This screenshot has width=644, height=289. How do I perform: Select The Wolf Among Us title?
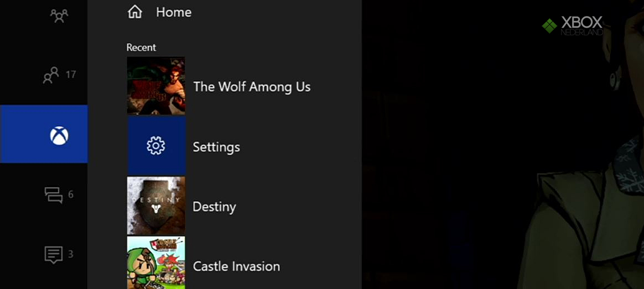point(252,87)
